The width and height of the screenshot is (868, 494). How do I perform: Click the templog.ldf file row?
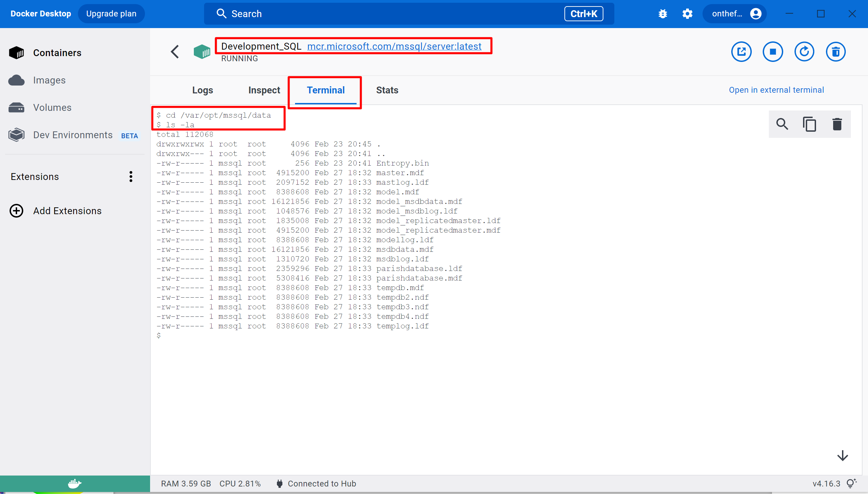click(x=293, y=326)
